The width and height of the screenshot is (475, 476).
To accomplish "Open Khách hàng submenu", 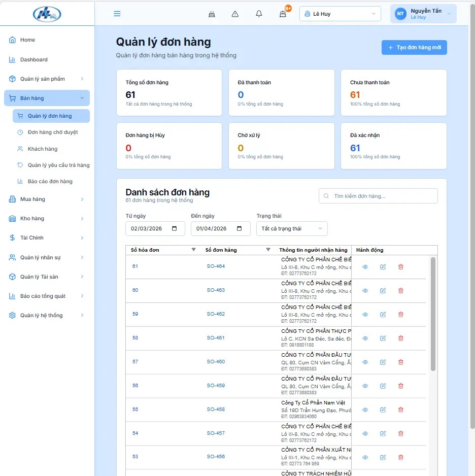I will 51,149.
